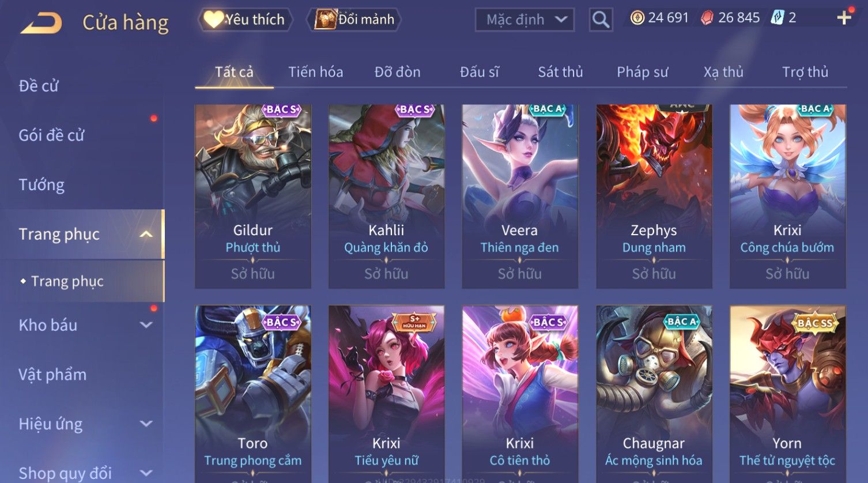This screenshot has height=483, width=868.
Task: Select the Pháp sư category tab
Action: [643, 72]
